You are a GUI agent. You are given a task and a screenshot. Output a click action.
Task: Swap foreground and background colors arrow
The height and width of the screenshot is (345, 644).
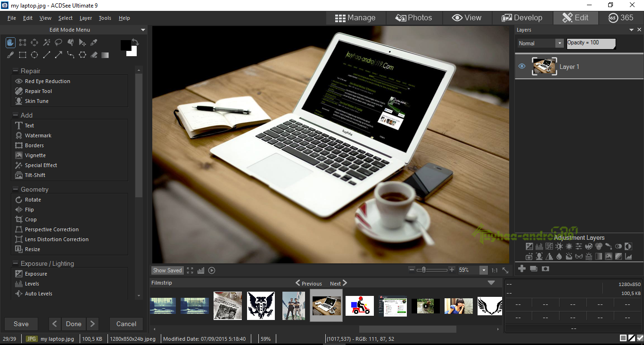tap(135, 42)
